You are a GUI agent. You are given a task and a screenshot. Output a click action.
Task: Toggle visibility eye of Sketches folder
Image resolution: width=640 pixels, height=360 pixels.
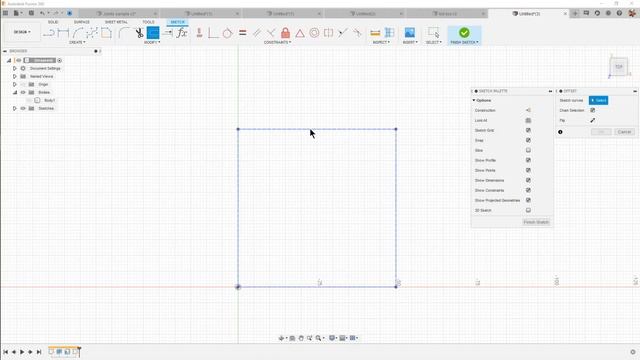click(23, 108)
